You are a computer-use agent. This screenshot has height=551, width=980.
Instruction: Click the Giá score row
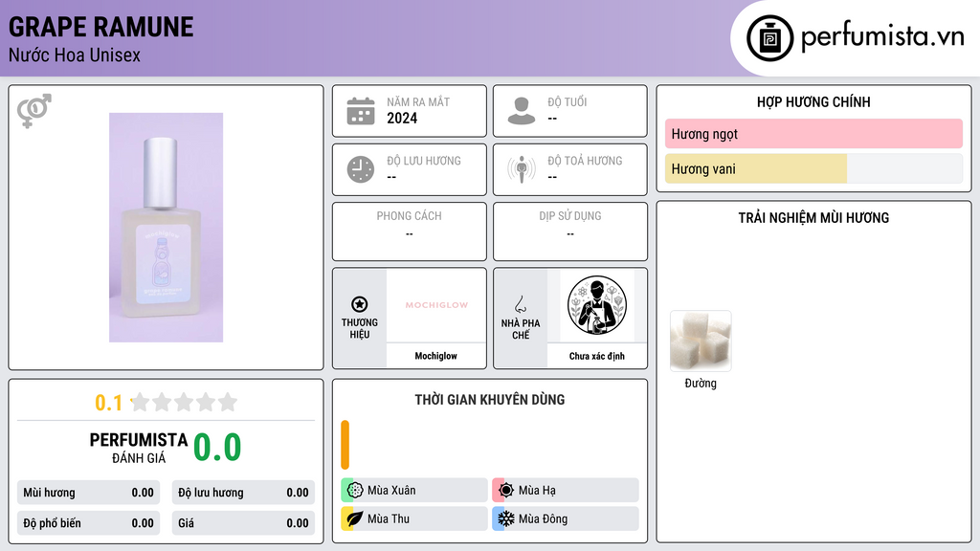(x=243, y=523)
